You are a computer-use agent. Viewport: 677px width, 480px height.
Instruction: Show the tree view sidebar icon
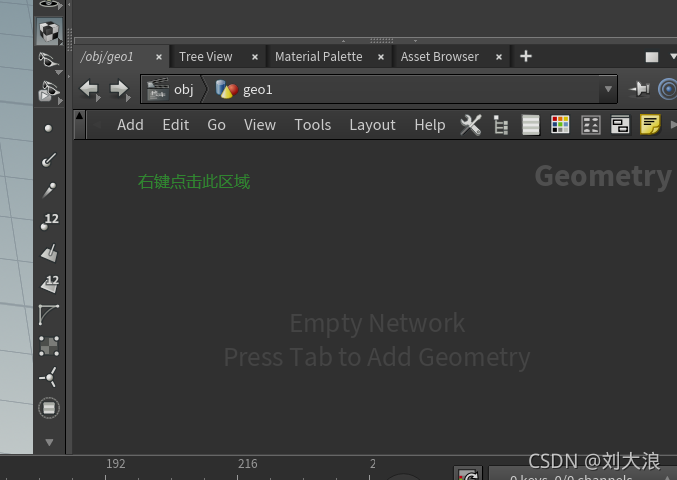click(x=500, y=125)
